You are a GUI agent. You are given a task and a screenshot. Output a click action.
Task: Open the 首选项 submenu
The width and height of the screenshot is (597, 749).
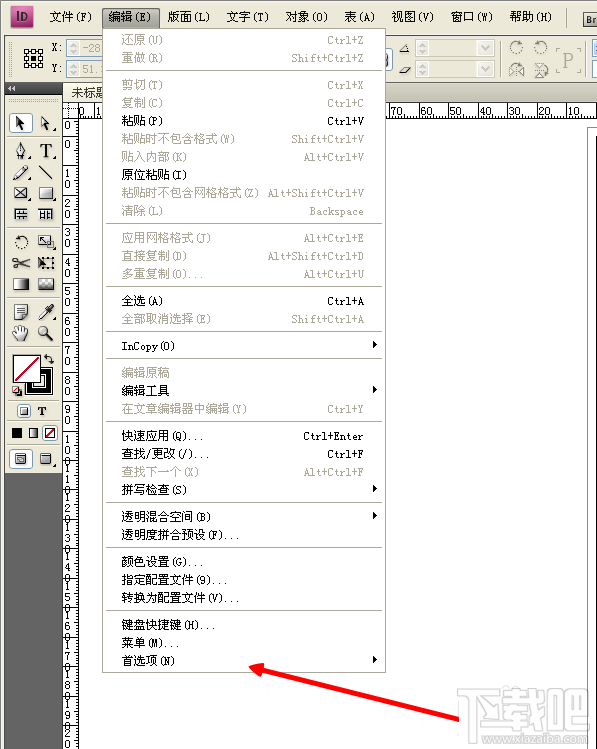pyautogui.click(x=244, y=660)
